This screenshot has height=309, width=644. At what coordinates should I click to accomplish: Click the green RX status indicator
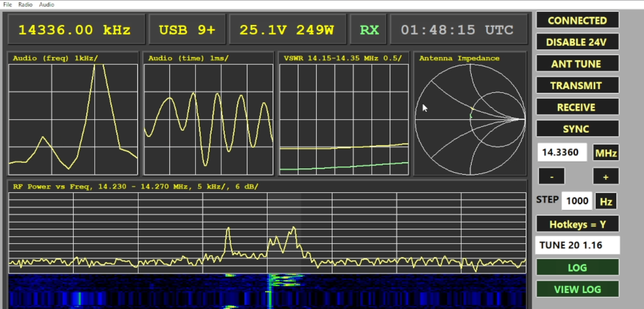pos(369,30)
